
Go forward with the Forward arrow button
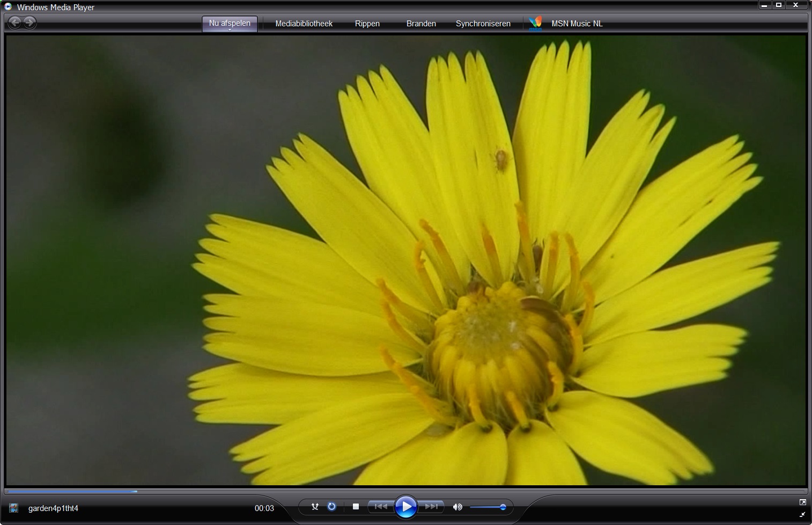(x=30, y=23)
